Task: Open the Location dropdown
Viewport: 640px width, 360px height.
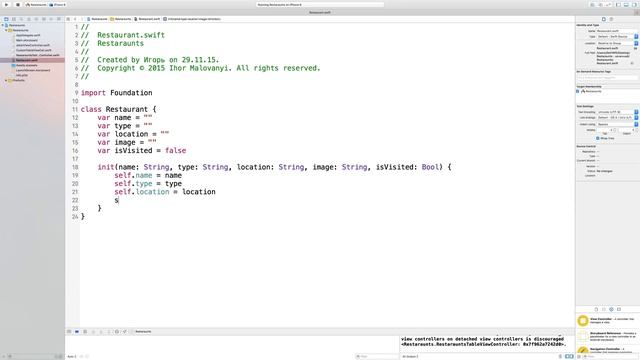Action: tap(617, 43)
